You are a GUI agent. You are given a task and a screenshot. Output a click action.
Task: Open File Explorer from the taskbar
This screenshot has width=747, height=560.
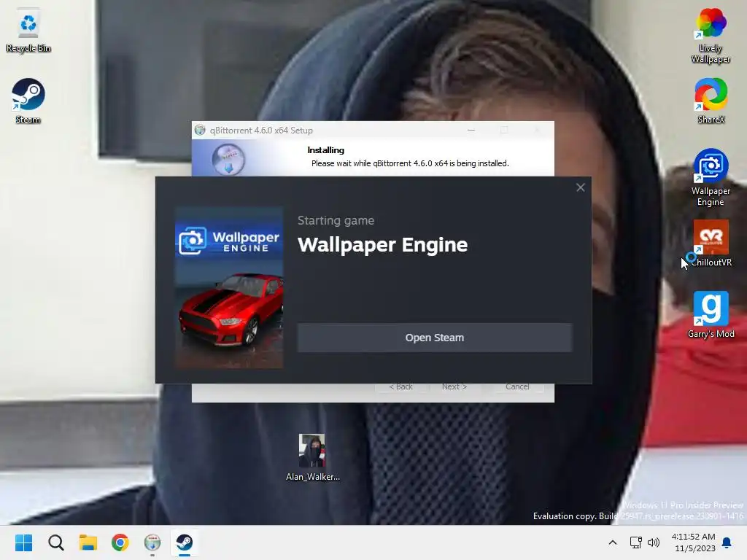88,542
